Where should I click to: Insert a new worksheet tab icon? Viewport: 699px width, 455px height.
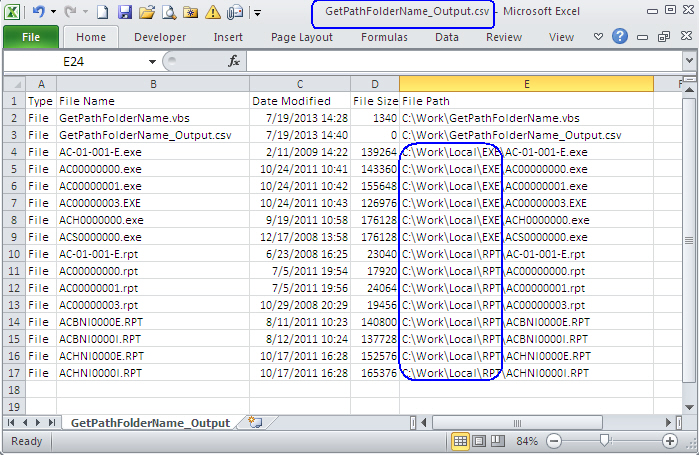click(255, 422)
